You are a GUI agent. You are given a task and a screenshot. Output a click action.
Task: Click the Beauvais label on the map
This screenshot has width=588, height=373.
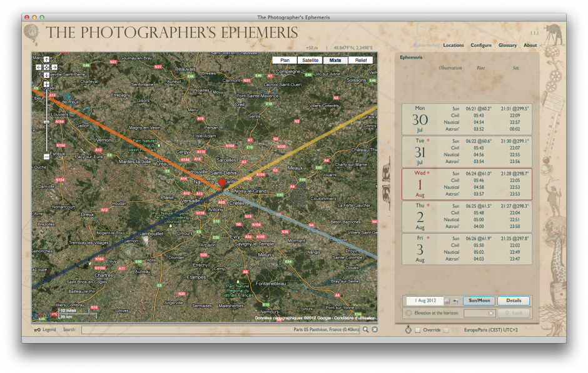185,69
